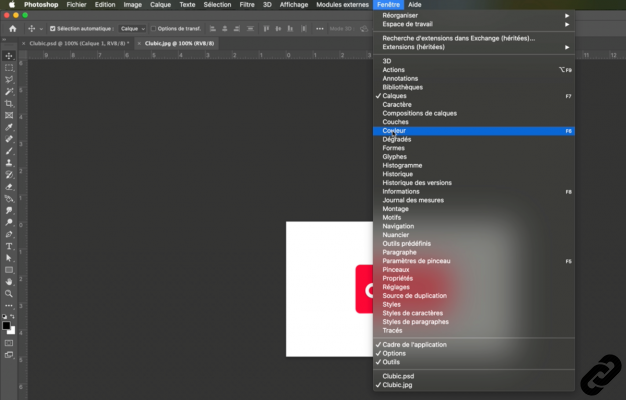
Task: Open Move tool preset dropdown arrow
Action: pyautogui.click(x=41, y=29)
